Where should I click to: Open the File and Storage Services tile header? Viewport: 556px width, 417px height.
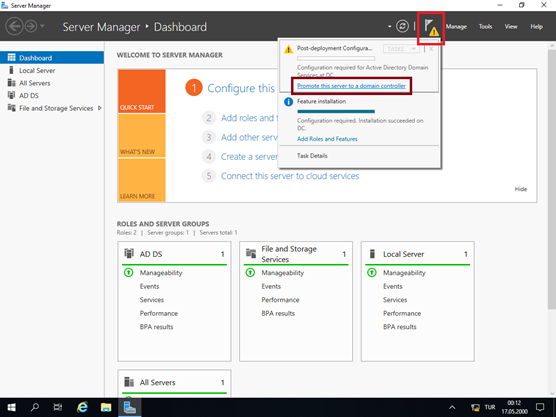click(296, 254)
